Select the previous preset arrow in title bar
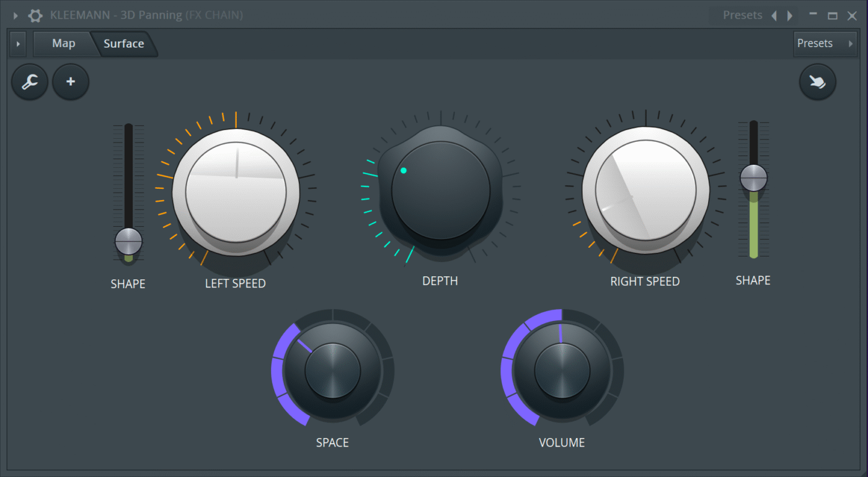 [774, 15]
